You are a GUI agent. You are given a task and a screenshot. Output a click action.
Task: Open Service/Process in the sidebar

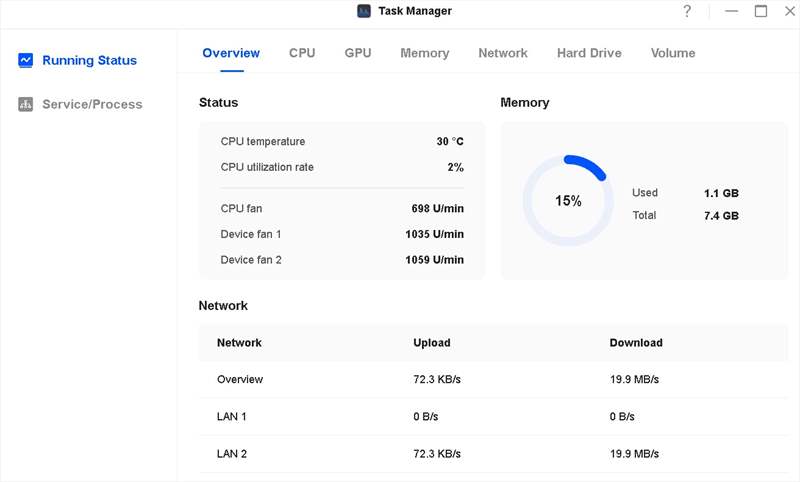click(92, 104)
